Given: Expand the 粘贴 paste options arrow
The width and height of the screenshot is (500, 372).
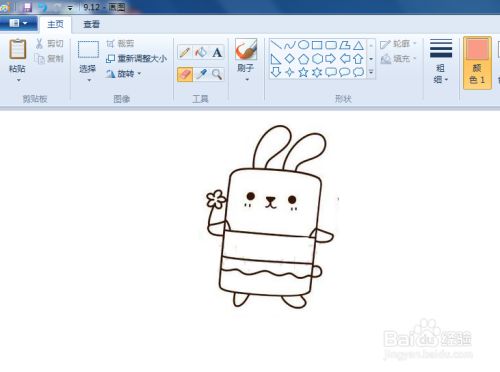Looking at the screenshot, I should pyautogui.click(x=18, y=80).
